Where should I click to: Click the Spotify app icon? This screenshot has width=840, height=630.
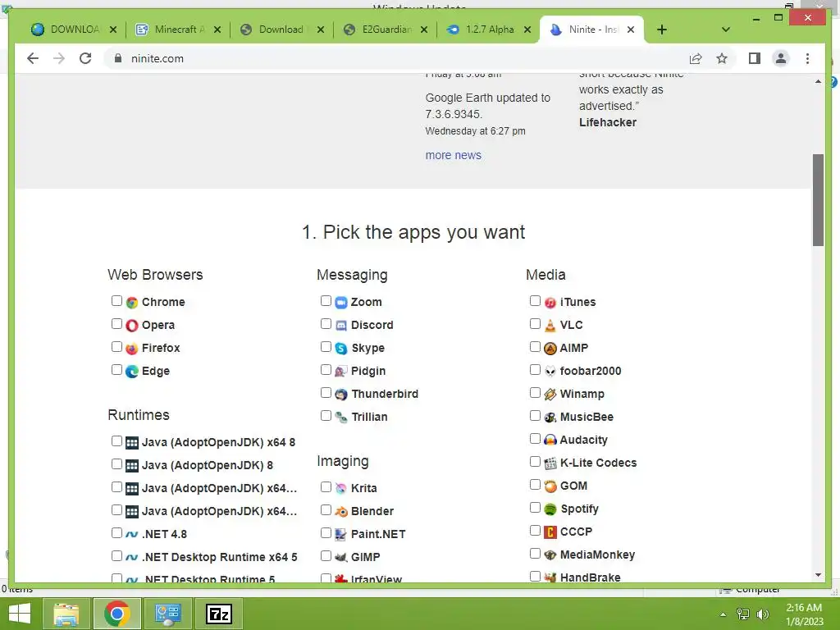coord(550,509)
